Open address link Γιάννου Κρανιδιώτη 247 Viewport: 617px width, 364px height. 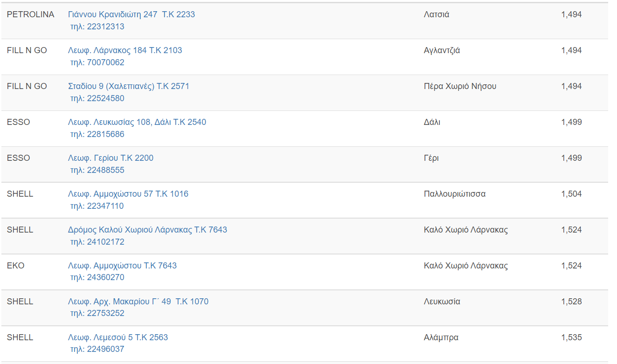click(x=131, y=14)
